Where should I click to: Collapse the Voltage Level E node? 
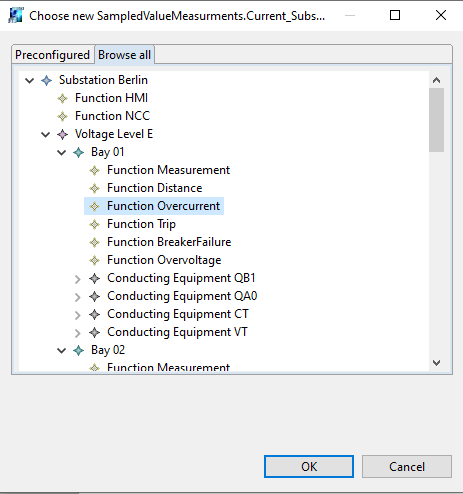click(46, 135)
